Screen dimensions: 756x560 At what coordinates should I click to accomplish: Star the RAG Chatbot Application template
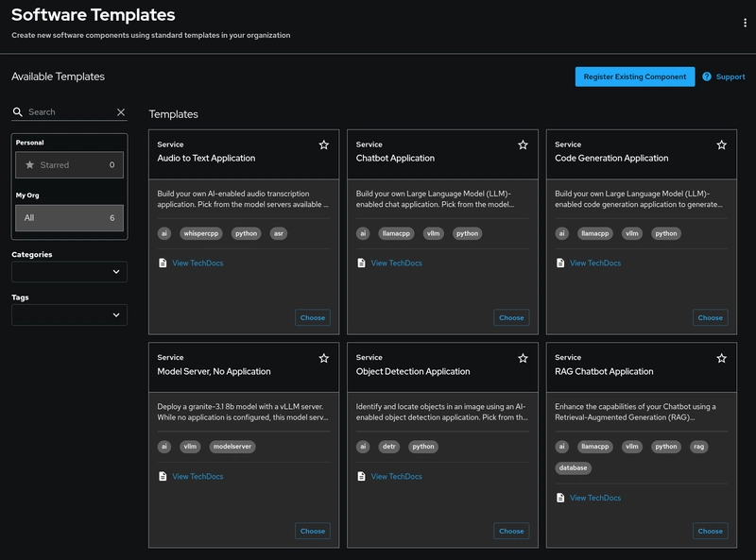[x=721, y=358]
